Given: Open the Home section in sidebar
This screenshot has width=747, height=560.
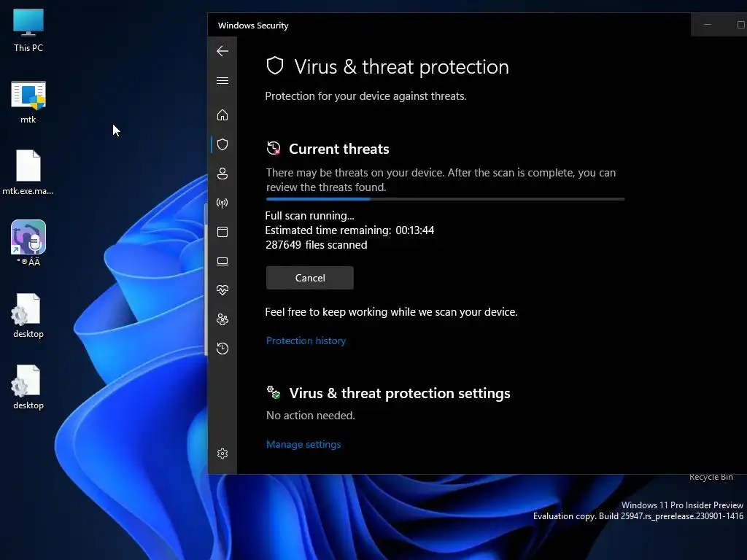Looking at the screenshot, I should click(222, 115).
